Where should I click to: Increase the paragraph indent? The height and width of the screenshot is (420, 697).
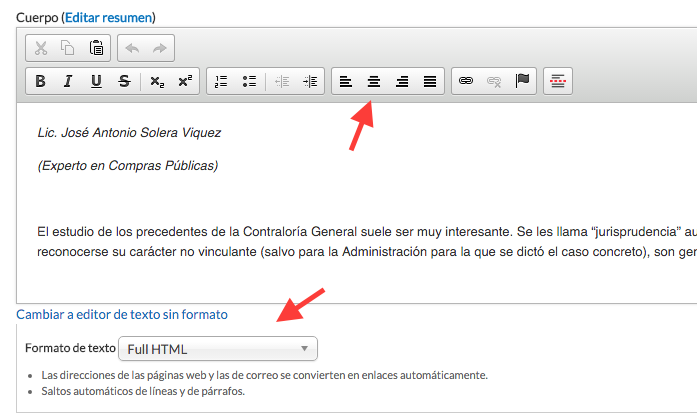pos(310,82)
